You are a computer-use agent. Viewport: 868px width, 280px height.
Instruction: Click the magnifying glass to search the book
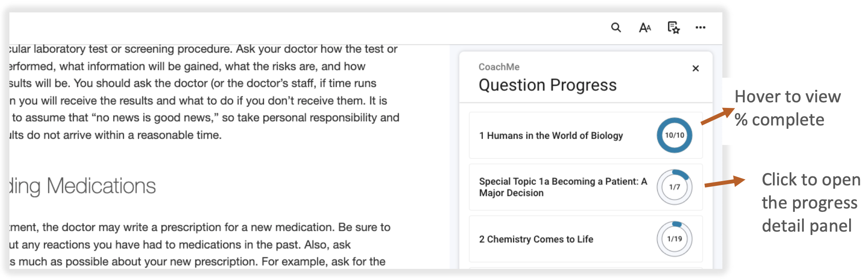(616, 27)
